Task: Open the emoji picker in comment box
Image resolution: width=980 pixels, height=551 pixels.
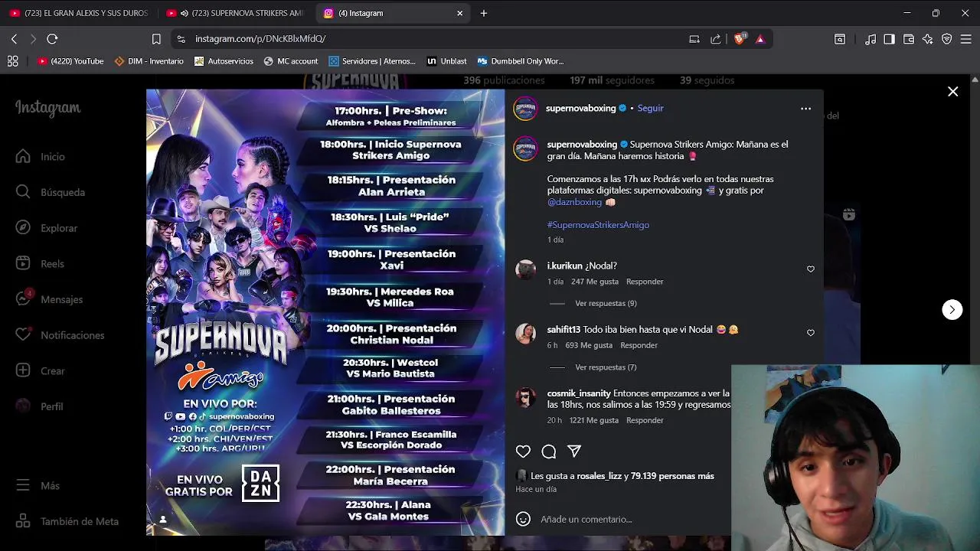Action: click(x=523, y=519)
